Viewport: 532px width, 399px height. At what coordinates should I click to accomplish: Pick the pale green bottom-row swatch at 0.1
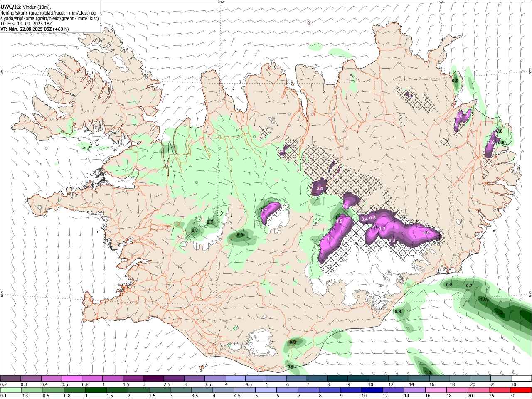(x=11, y=390)
